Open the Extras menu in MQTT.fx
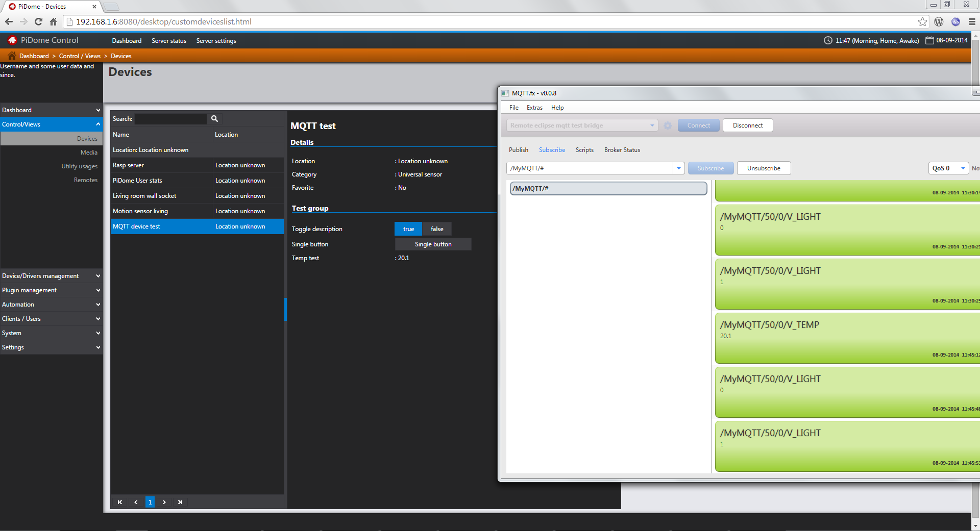Screen dimensions: 980x531 [534, 108]
